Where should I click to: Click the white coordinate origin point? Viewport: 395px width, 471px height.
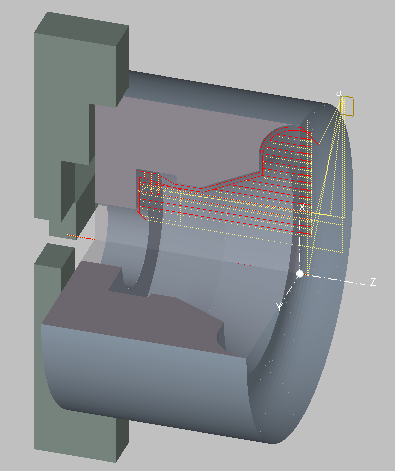coord(300,274)
